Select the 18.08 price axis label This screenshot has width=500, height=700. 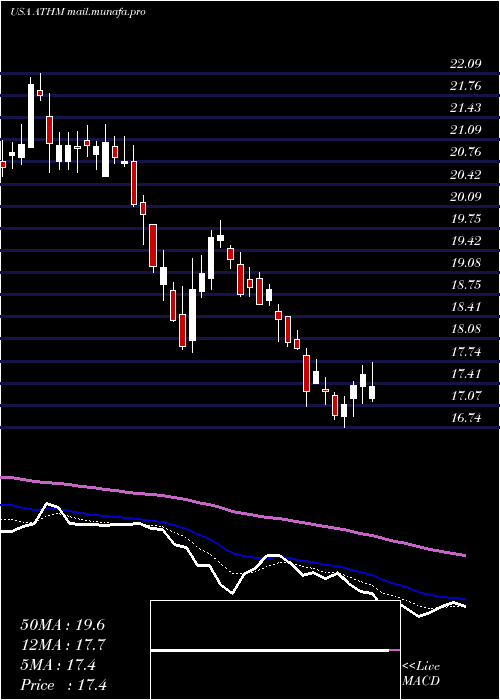[466, 329]
